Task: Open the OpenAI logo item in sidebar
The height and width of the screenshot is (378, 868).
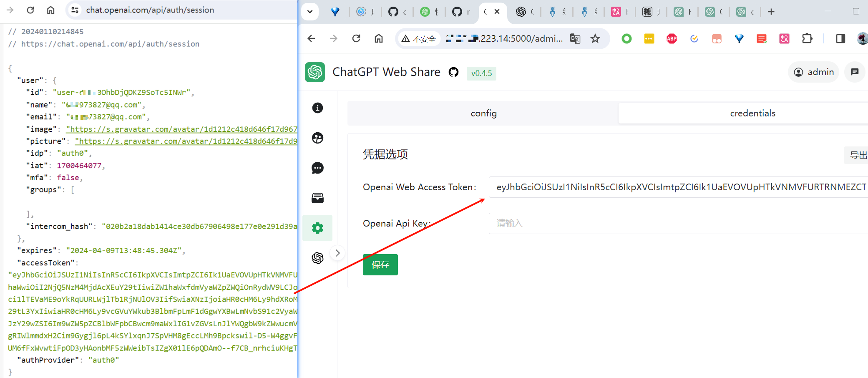Action: [x=317, y=258]
